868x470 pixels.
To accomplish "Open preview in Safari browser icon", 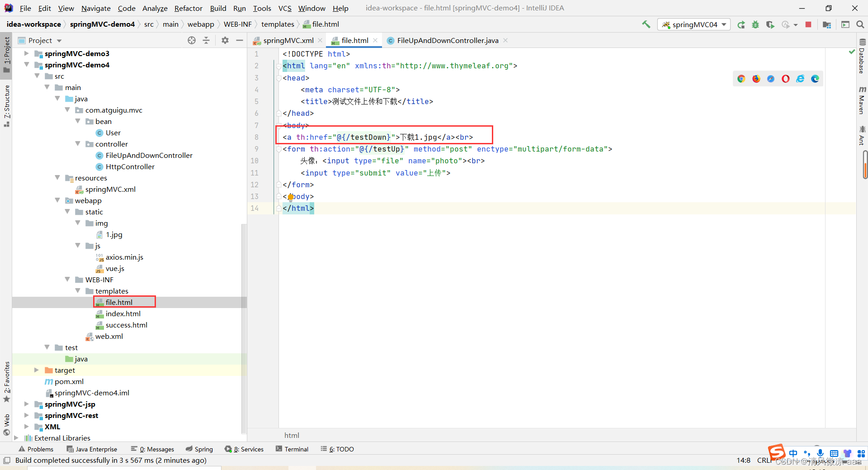I will click(x=771, y=79).
